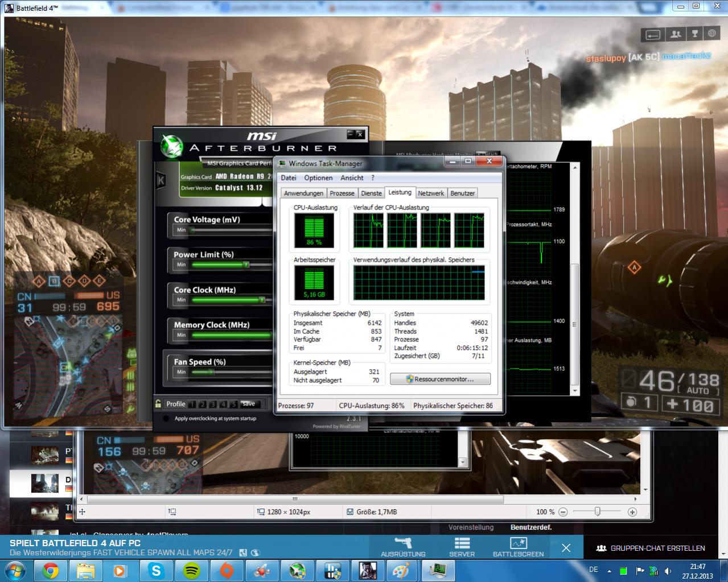This screenshot has width=728, height=582.
Task: Open Task Manager taskbar icon
Action: [x=438, y=570]
